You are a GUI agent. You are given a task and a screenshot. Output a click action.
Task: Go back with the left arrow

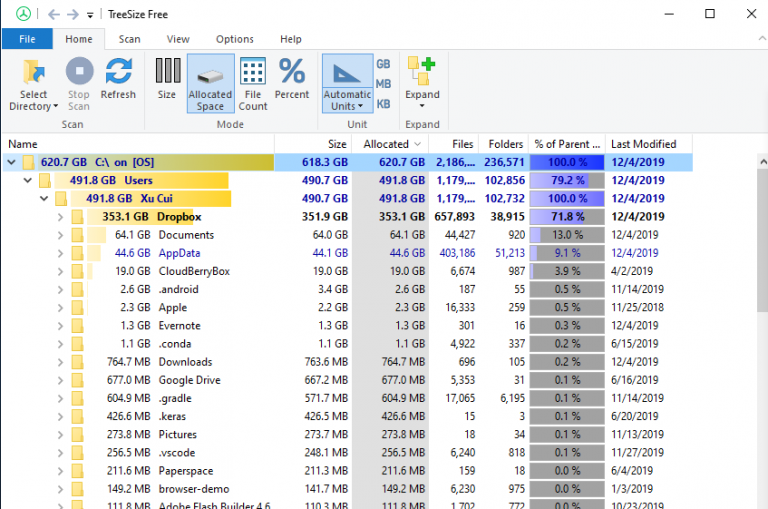[x=54, y=14]
